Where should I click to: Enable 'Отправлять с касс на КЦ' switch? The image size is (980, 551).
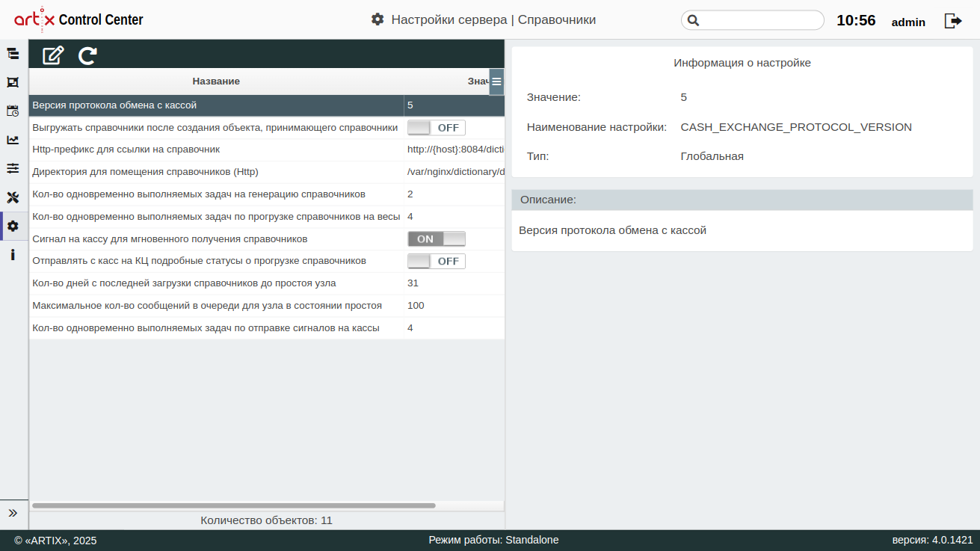click(x=436, y=261)
